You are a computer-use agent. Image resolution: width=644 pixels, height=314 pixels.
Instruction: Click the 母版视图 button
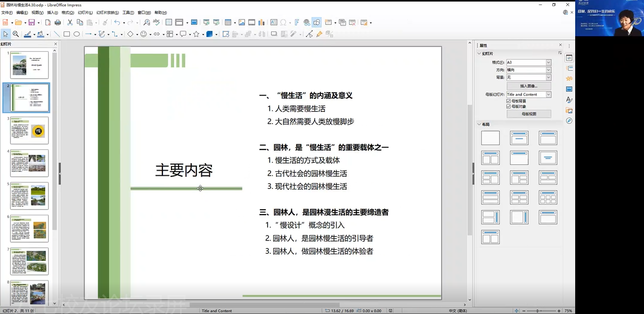click(529, 114)
